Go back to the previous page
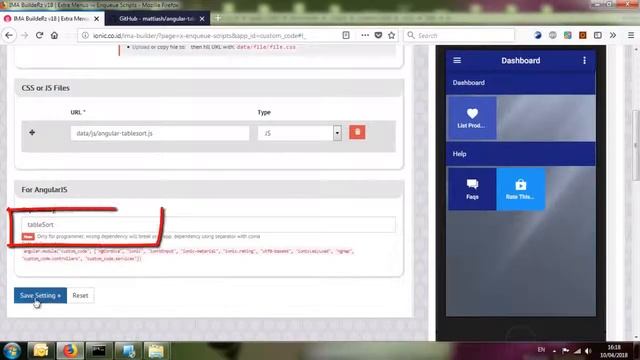 pyautogui.click(x=9, y=36)
